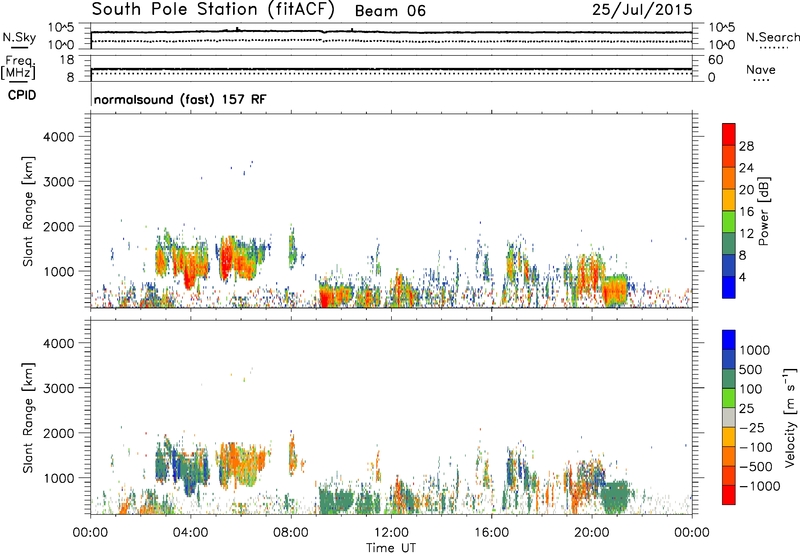The width and height of the screenshot is (800, 554).
Task: Click the '16:00' time axis label
Action: pos(491,533)
